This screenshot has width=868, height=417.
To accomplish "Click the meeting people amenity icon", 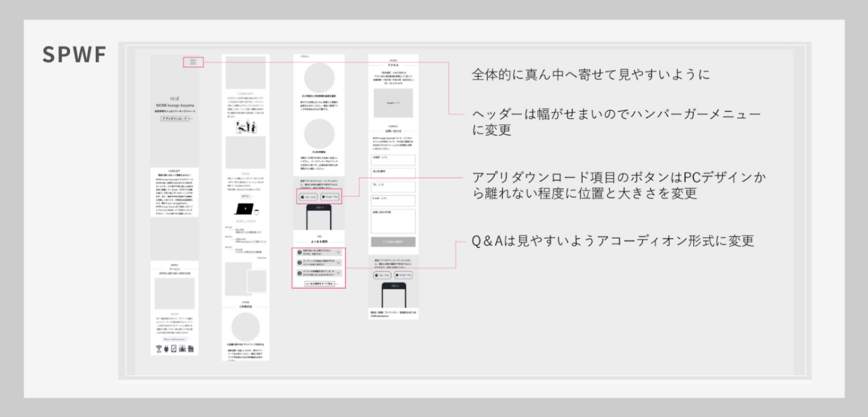I will (183, 348).
